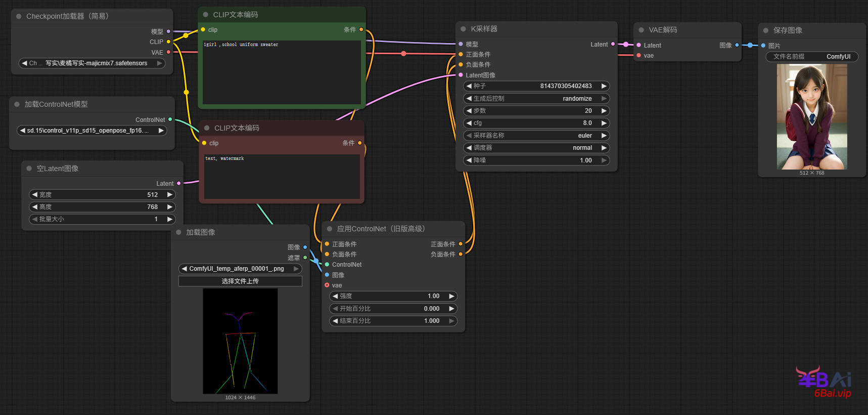Image resolution: width=868 pixels, height=415 pixels.
Task: Collapse the K采样器 node via title dot
Action: coord(463,29)
